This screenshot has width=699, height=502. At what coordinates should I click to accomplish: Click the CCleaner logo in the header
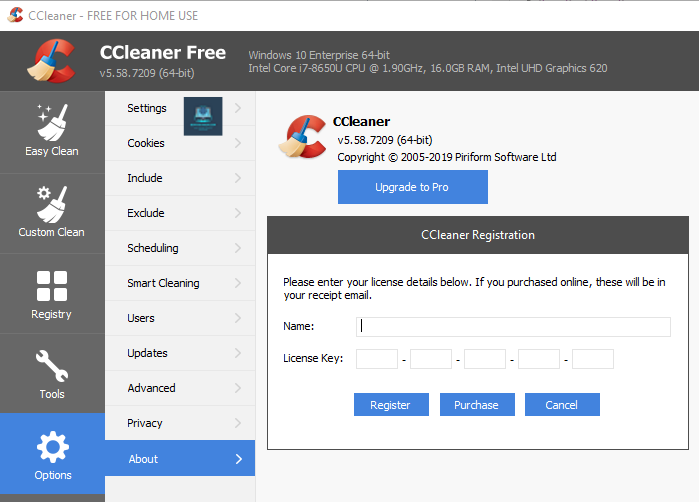tap(51, 61)
